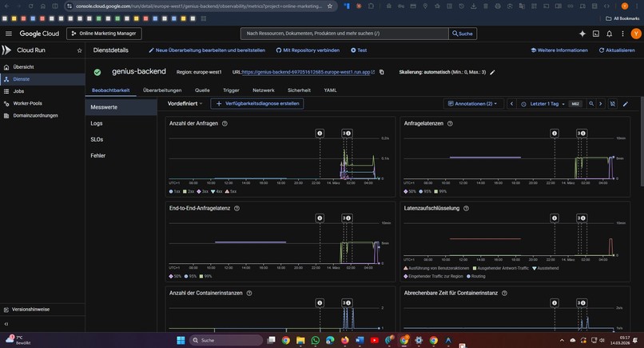Click Verfügbarkeitsdiagnose erstellen button
This screenshot has height=348, width=644.
click(x=257, y=104)
